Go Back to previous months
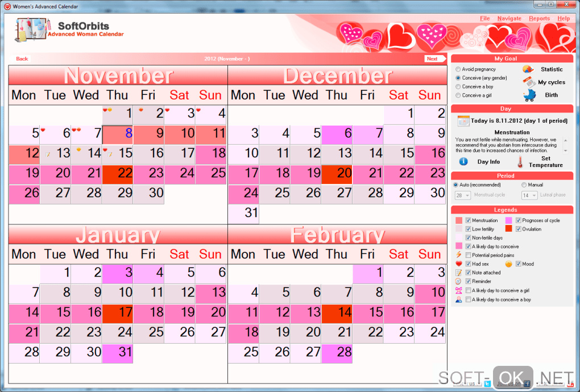 [22, 59]
